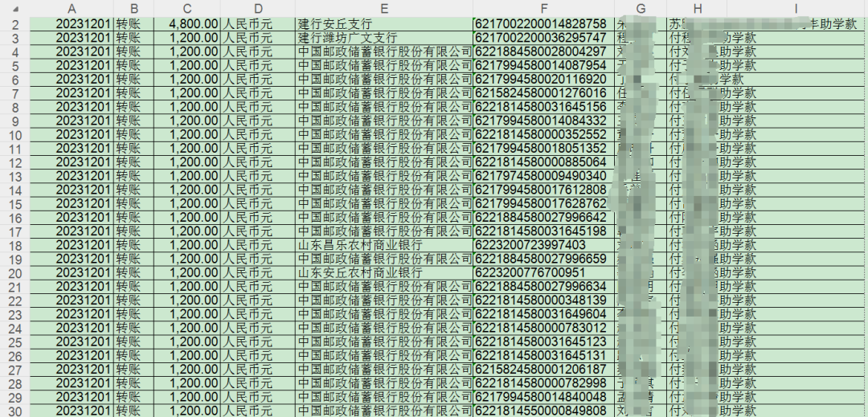Select column E header
The image size is (868, 417).
pyautogui.click(x=384, y=9)
